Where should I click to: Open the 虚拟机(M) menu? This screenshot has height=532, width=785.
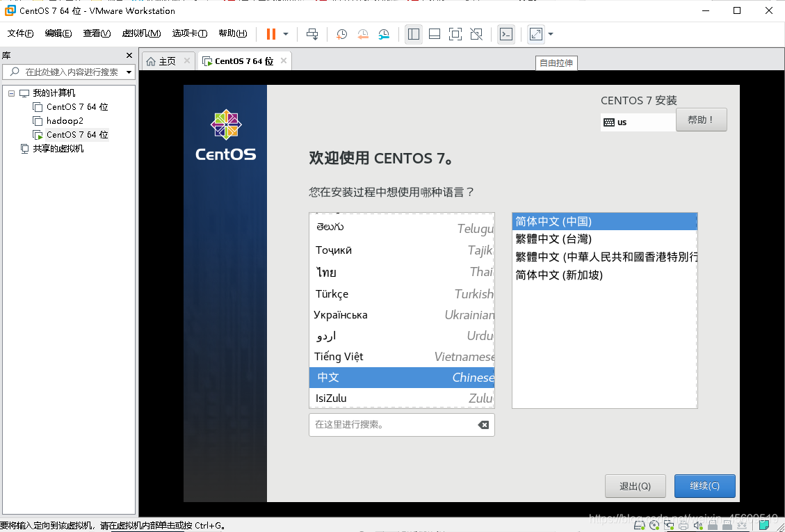pyautogui.click(x=141, y=33)
